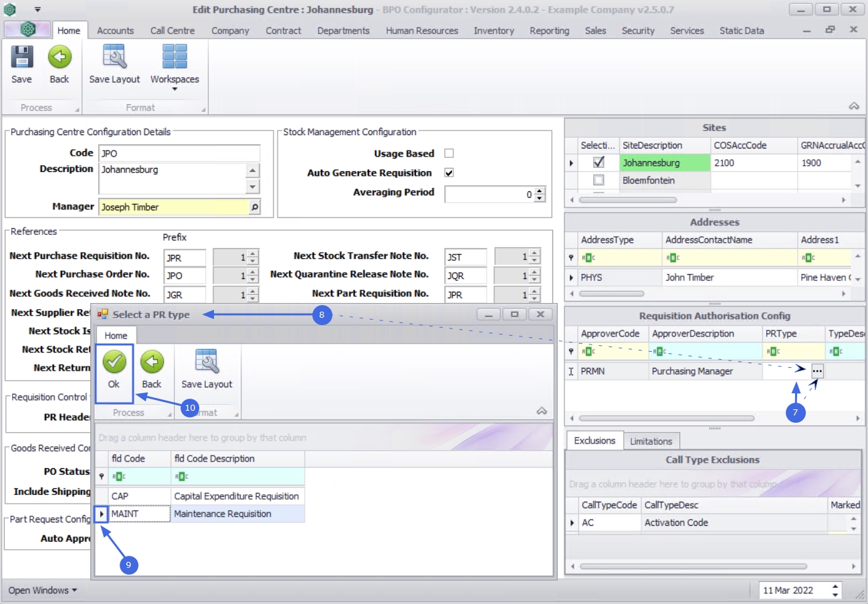Open the Inventory ribbon tab
Image resolution: width=868 pixels, height=604 pixels.
coord(494,31)
